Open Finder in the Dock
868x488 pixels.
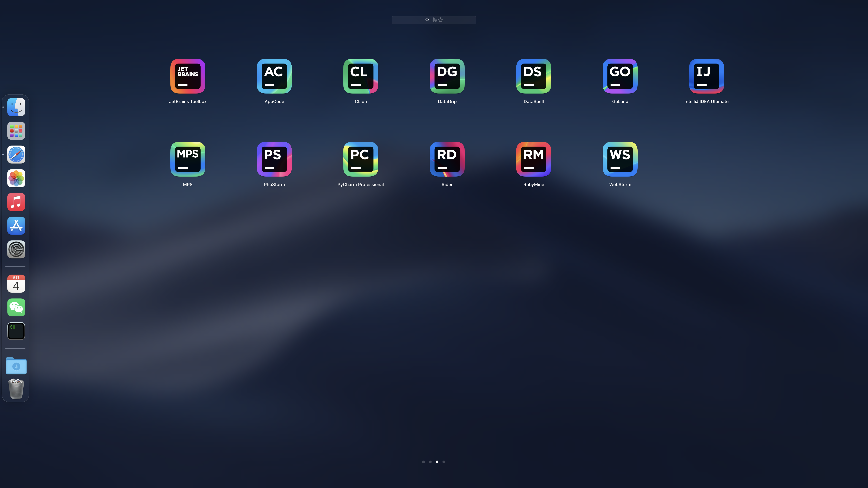(x=16, y=107)
